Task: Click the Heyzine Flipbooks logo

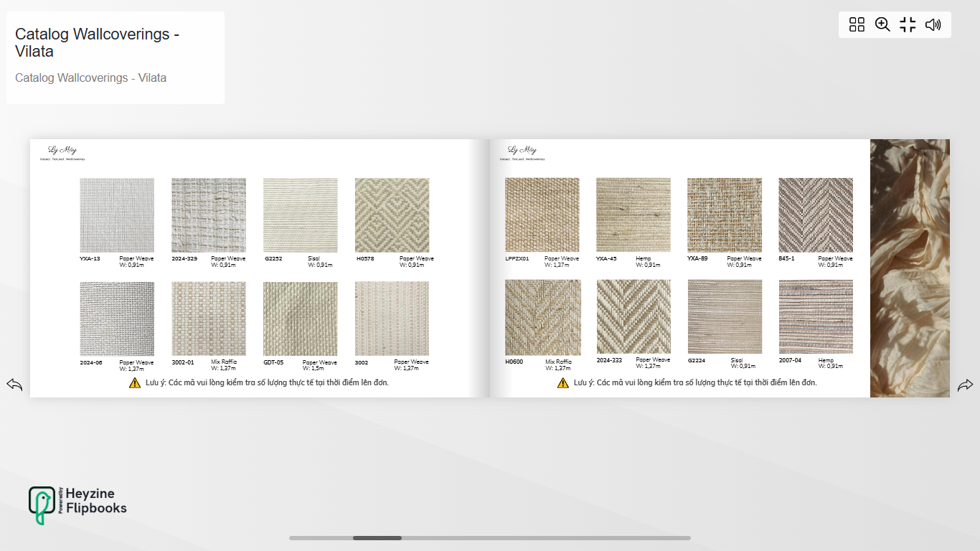Action: [77, 505]
